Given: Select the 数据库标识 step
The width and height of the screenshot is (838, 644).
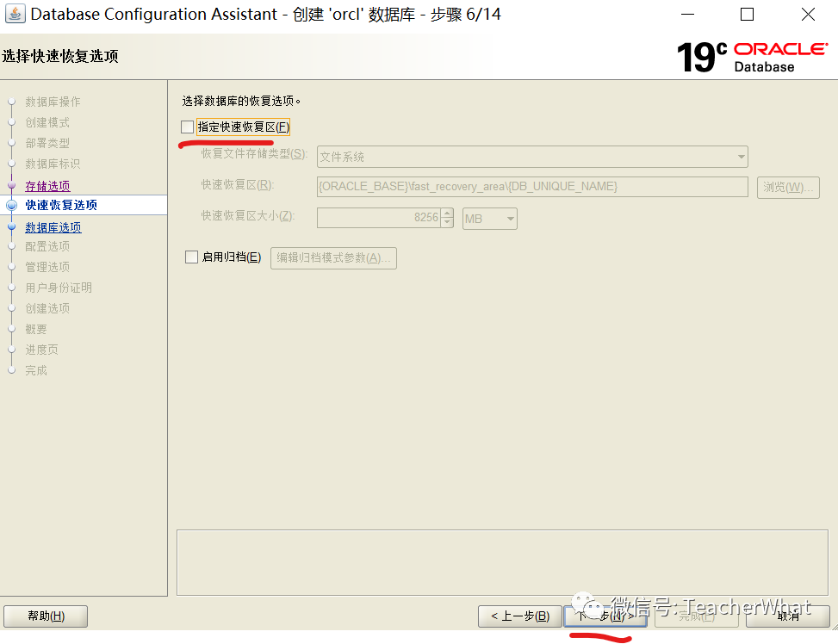Looking at the screenshot, I should pyautogui.click(x=53, y=164).
